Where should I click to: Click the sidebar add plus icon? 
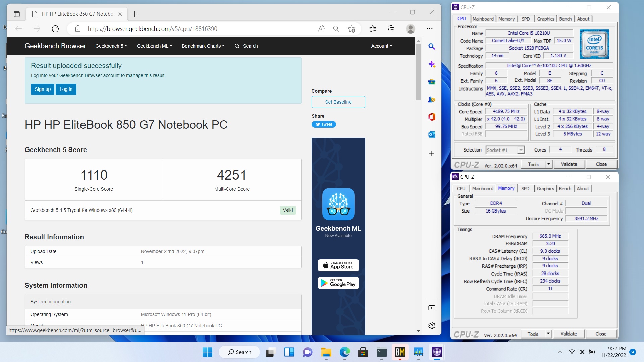[x=432, y=154]
